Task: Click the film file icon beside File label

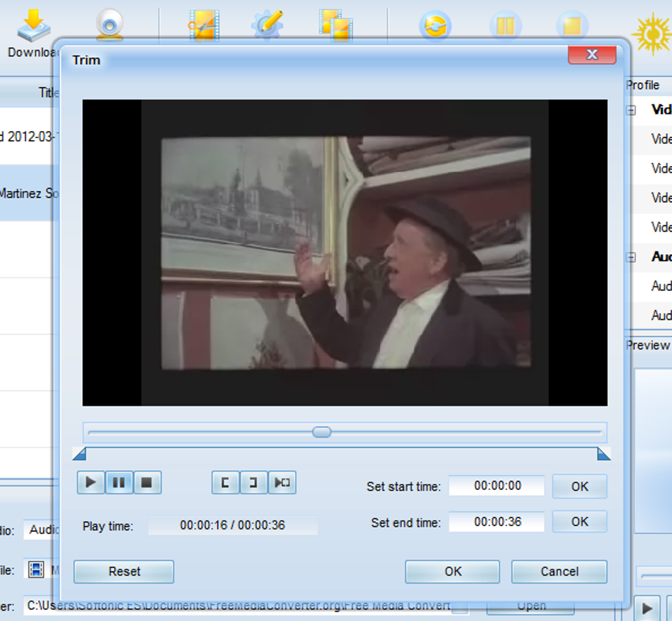Action: point(36,570)
